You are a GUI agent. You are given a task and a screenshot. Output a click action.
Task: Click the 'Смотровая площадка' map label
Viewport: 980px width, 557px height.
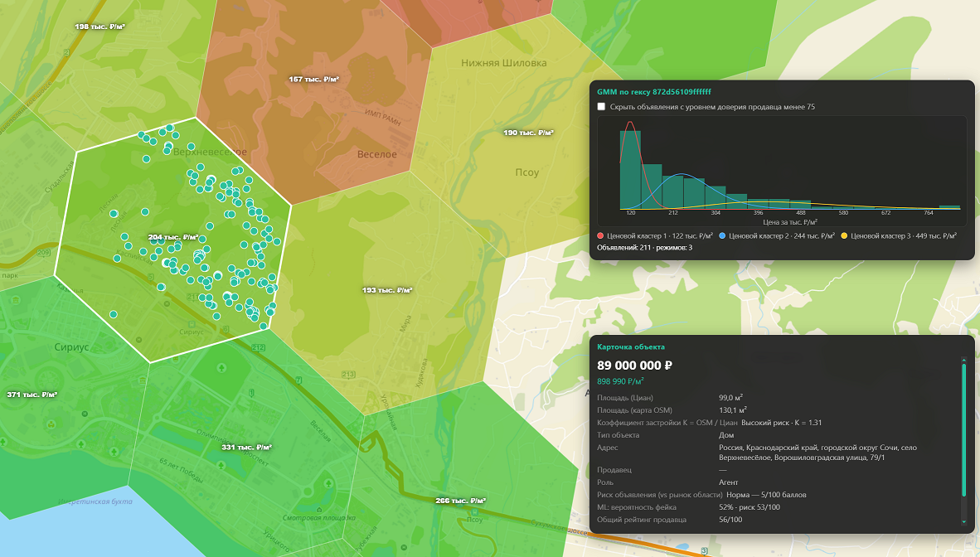pos(319,517)
